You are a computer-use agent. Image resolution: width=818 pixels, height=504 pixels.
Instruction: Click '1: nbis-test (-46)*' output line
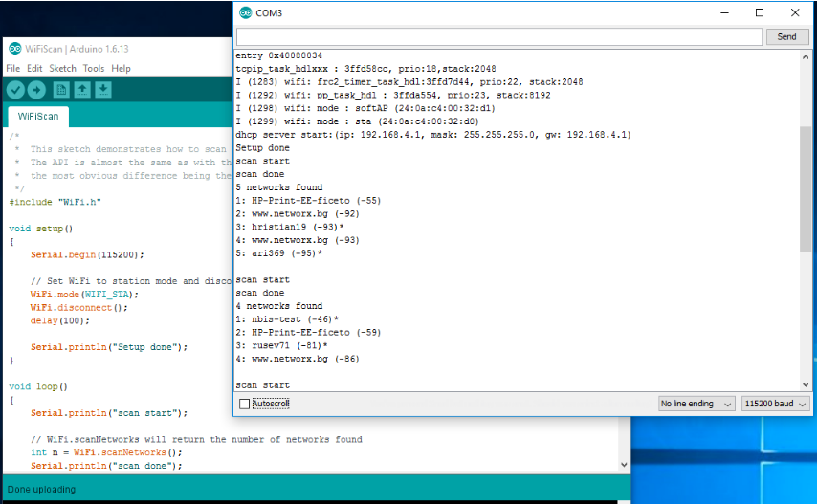[287, 318]
